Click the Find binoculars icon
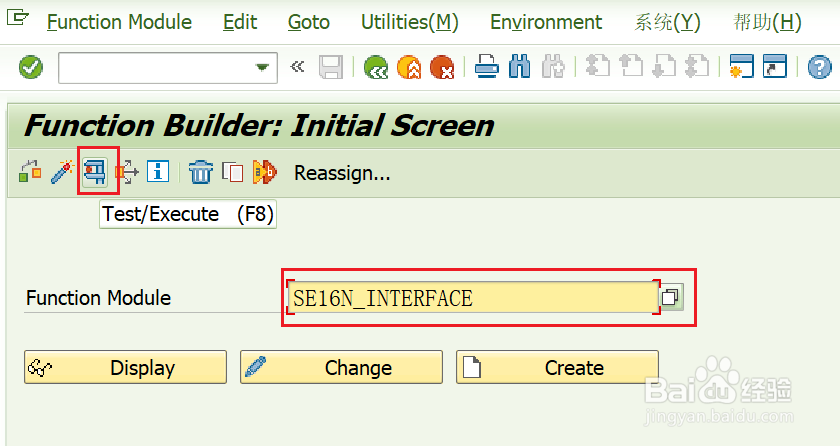The image size is (840, 446). tap(520, 67)
